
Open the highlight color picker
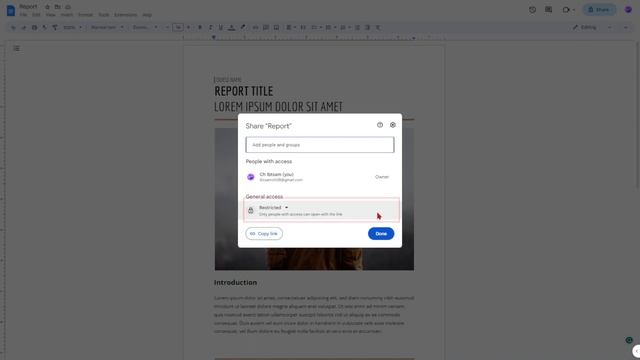pos(243,27)
